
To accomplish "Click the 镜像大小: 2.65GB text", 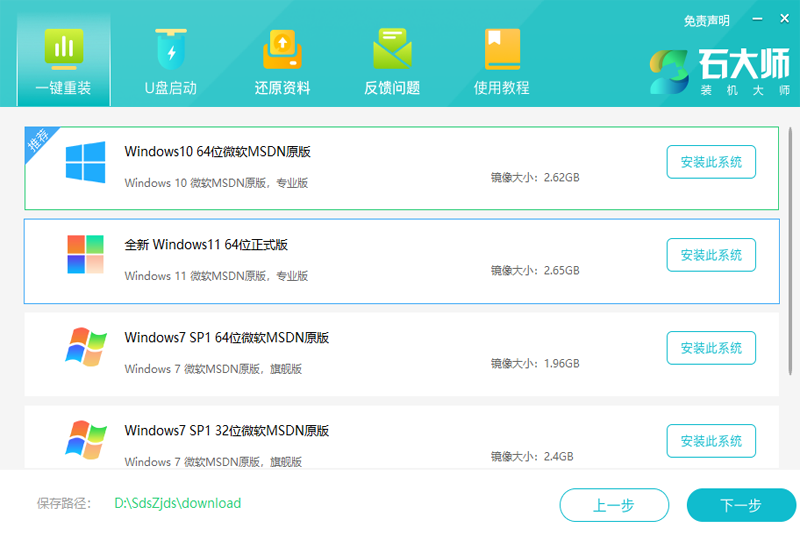I will tap(535, 270).
